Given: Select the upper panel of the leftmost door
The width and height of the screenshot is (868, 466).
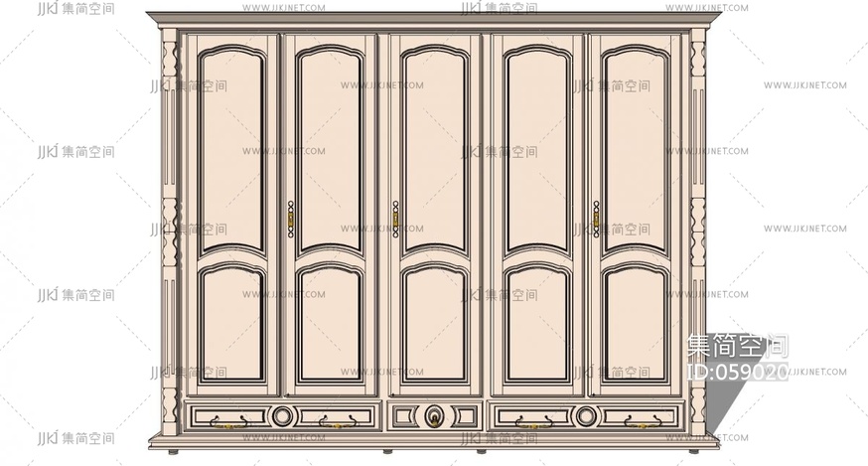Looking at the screenshot, I should pos(232,149).
